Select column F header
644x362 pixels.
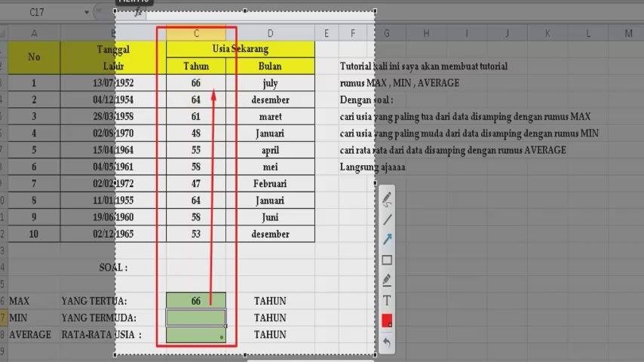[352, 33]
